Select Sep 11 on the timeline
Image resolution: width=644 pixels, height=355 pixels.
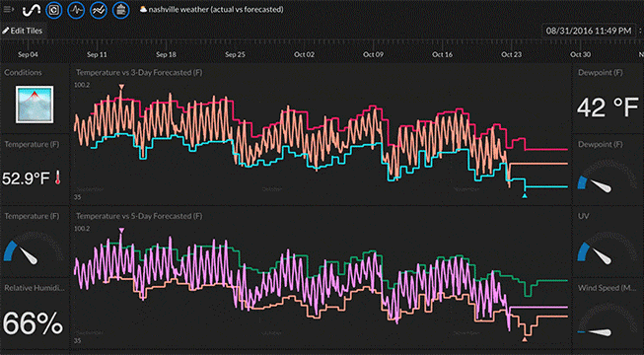point(97,54)
